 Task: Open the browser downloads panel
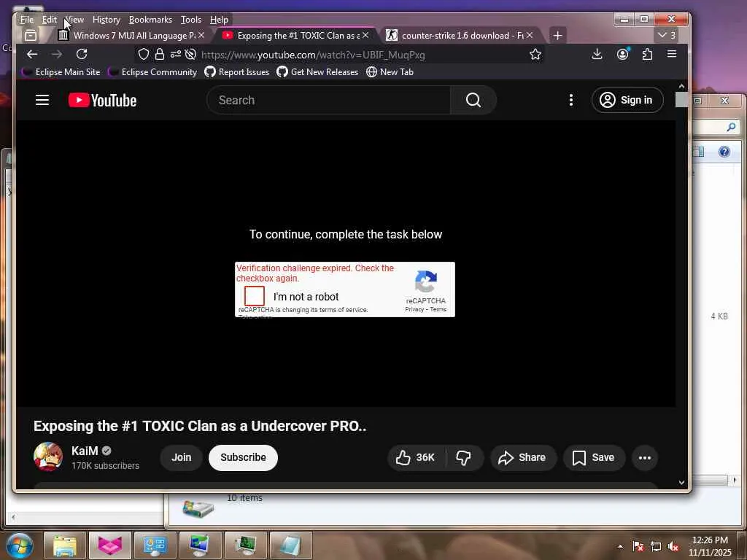(597, 54)
